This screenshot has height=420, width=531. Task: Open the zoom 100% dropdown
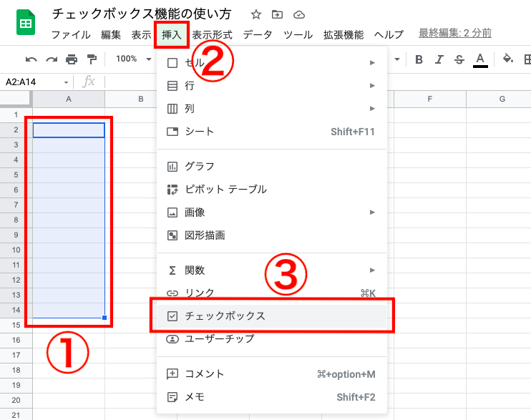coord(133,59)
